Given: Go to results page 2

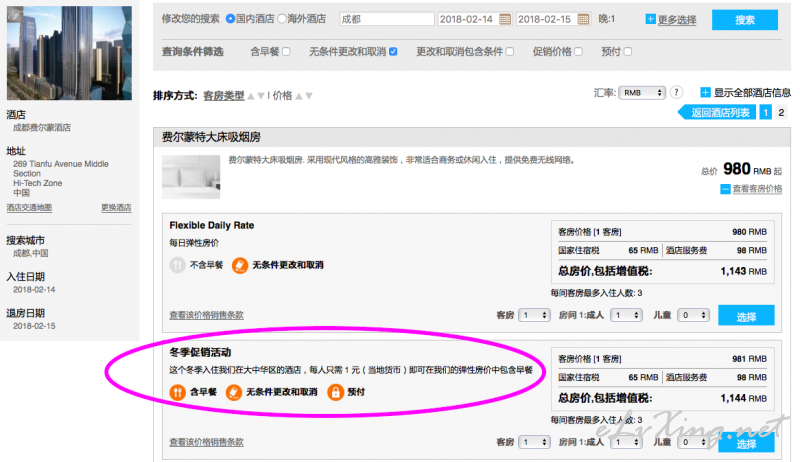Looking at the screenshot, I should pyautogui.click(x=781, y=112).
